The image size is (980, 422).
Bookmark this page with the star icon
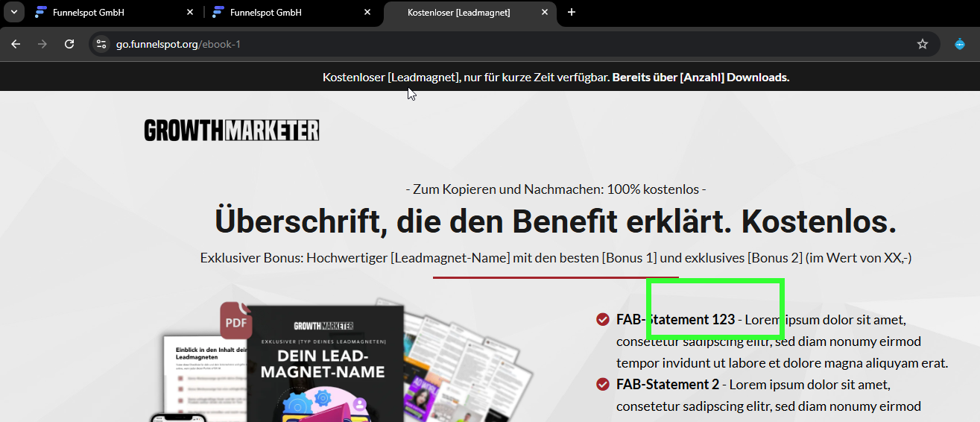(x=923, y=44)
